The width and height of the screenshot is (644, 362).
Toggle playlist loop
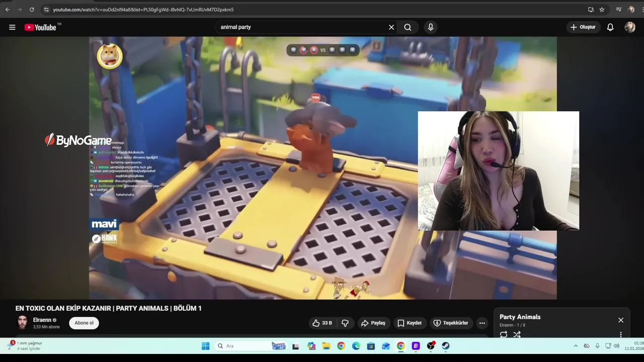coord(504,334)
